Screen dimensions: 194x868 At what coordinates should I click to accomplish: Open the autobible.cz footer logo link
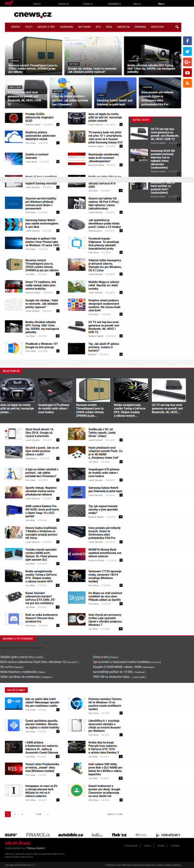tap(70, 834)
